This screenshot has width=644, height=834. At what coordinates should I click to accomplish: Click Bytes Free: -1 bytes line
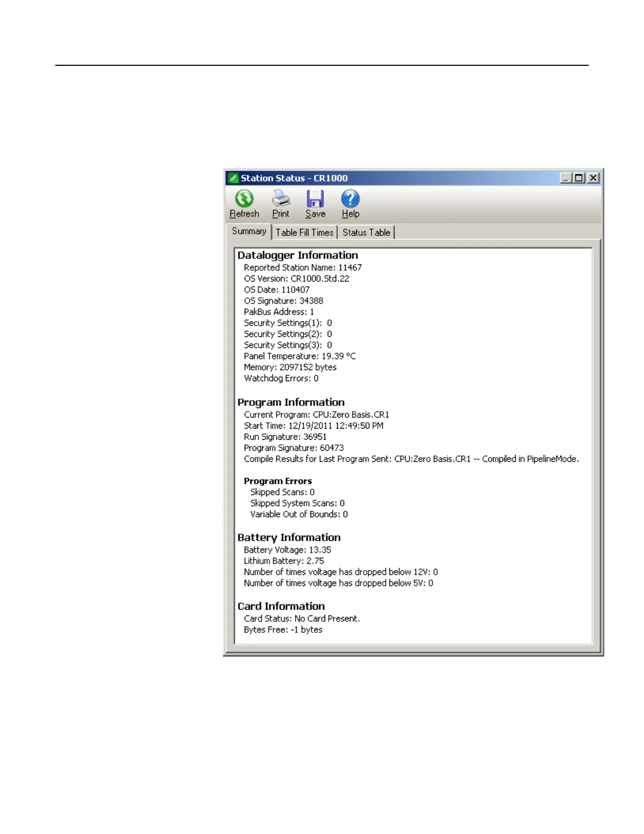(x=283, y=630)
